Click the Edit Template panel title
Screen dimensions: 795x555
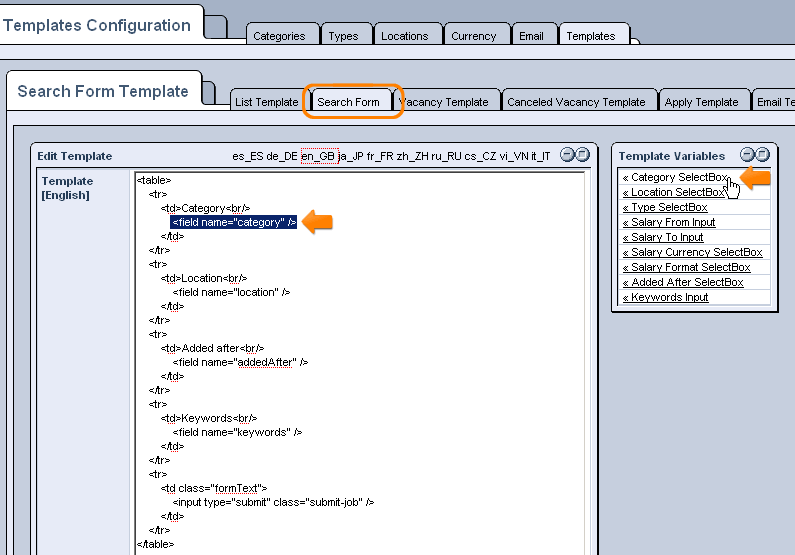[x=75, y=156]
